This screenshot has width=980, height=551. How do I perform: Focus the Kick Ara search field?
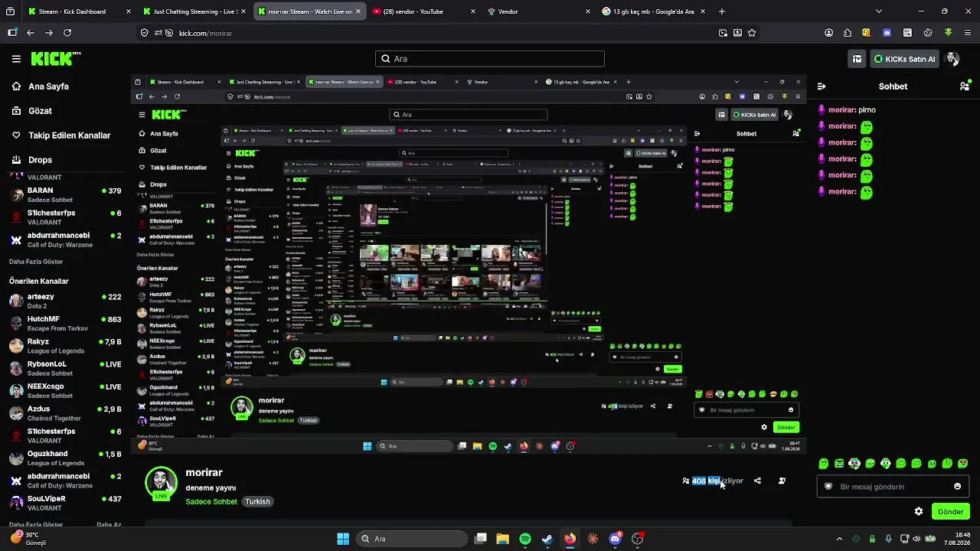point(490,59)
